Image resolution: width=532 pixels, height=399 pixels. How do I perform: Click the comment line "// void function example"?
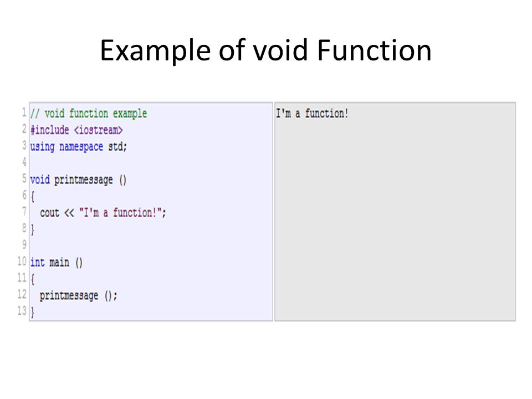click(x=89, y=113)
